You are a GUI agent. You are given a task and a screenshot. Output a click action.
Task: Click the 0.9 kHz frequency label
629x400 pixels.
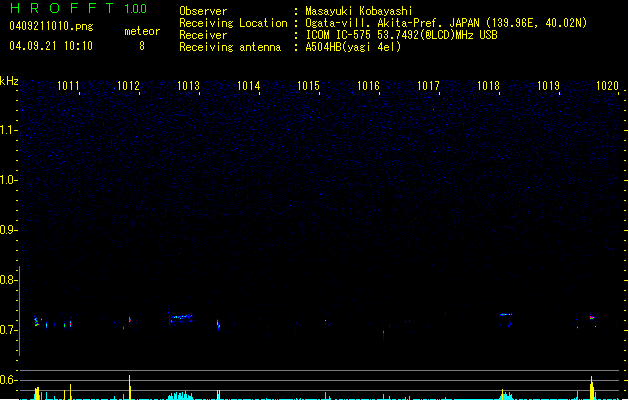[8, 230]
